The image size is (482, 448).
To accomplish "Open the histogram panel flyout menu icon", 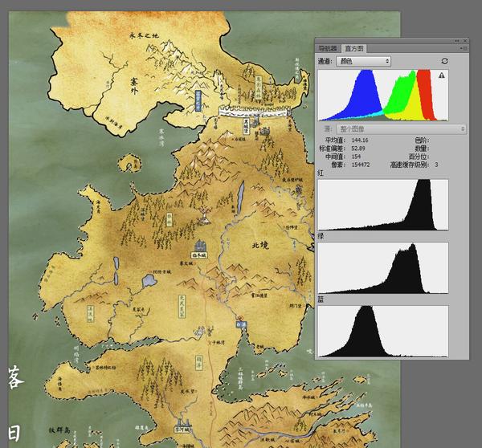I will tap(464, 48).
